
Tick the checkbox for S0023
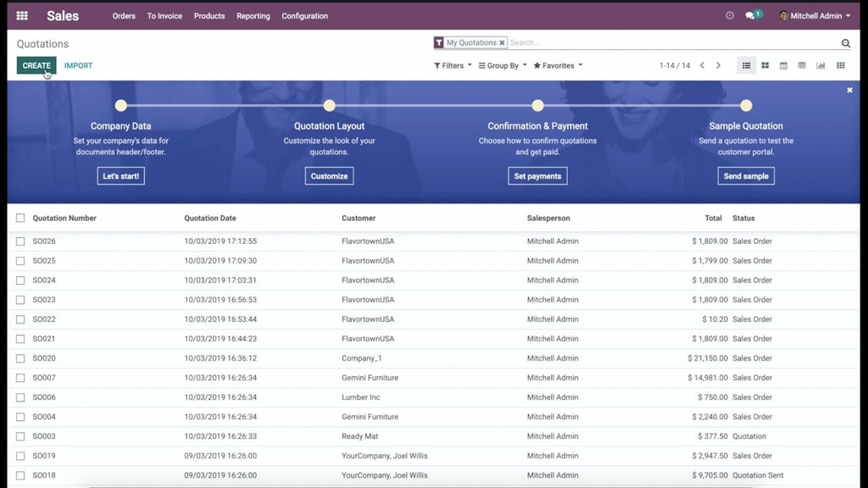[20, 300]
